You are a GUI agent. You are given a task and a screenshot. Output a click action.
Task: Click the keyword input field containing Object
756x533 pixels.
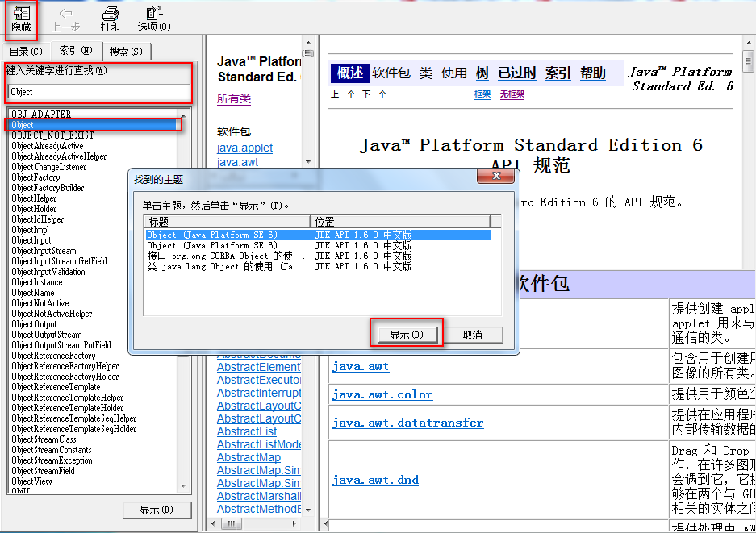(x=97, y=92)
